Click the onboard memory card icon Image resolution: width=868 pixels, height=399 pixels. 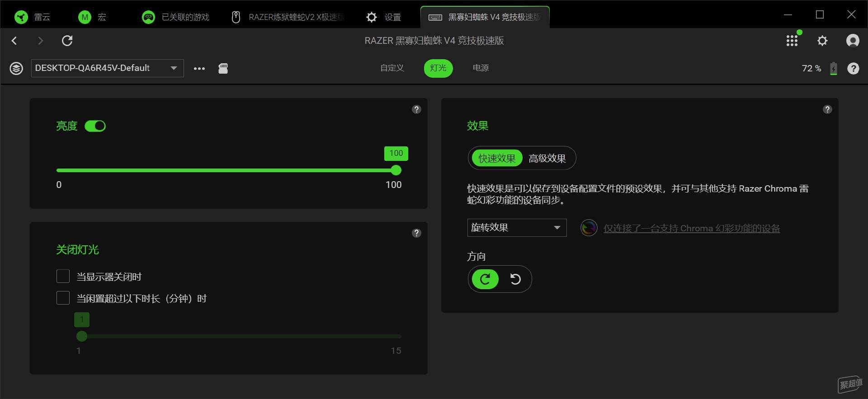(x=223, y=69)
